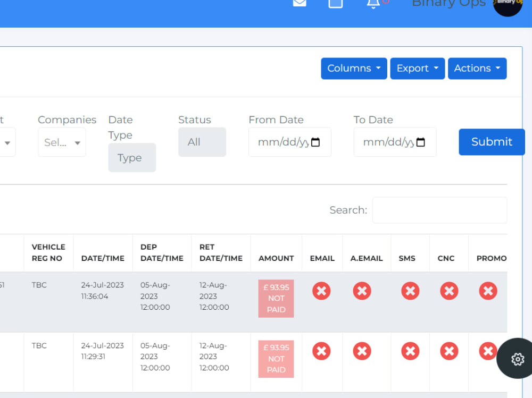
Task: Click £93.95 NOT PAID badge in 11:36:04 row
Action: pyautogui.click(x=276, y=299)
